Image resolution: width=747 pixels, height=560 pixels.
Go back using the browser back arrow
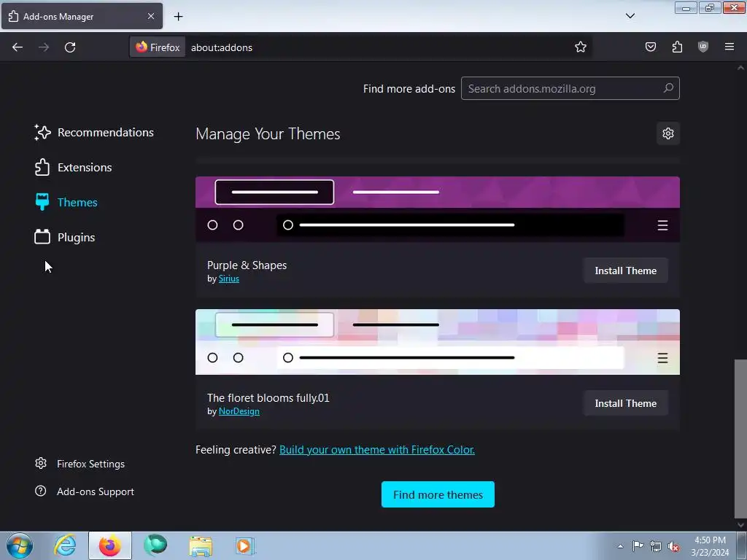pos(18,47)
